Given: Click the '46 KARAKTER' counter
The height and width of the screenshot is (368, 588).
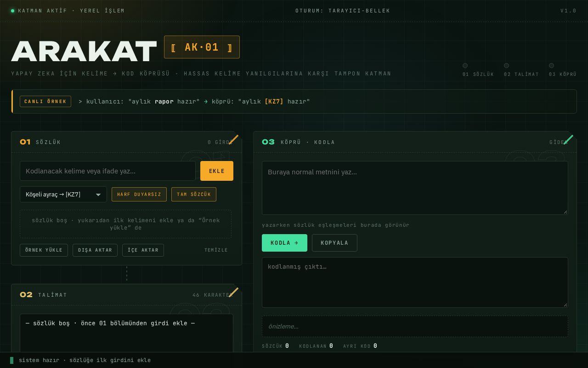Looking at the screenshot, I should tap(212, 295).
